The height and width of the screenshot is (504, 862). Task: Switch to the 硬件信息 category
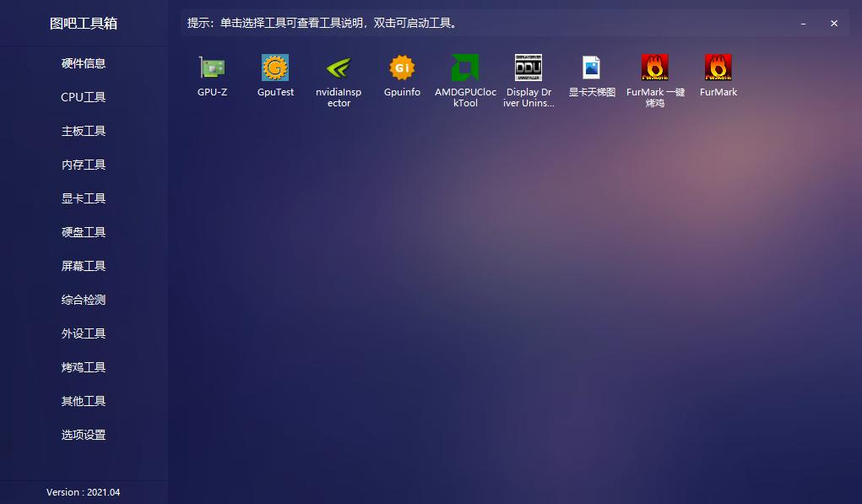click(x=84, y=63)
